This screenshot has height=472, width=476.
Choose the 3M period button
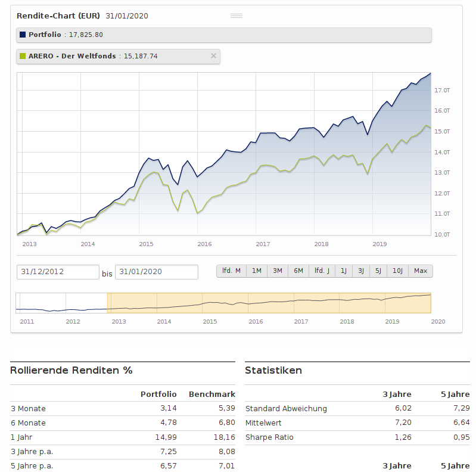(278, 271)
